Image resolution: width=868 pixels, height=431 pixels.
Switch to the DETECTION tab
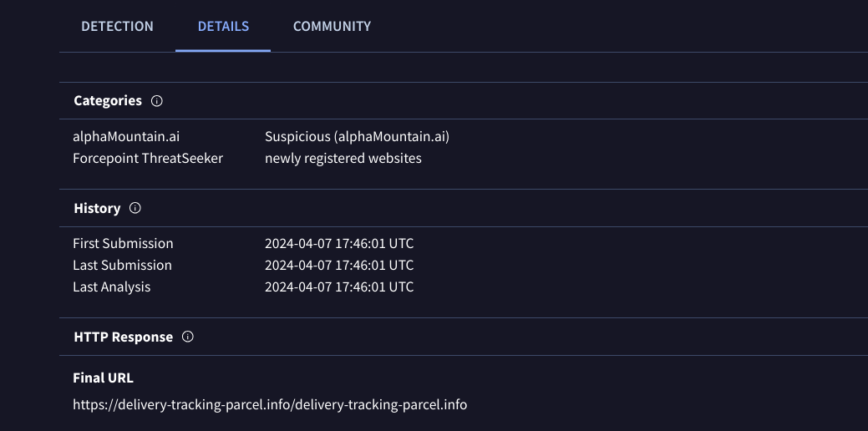117,26
